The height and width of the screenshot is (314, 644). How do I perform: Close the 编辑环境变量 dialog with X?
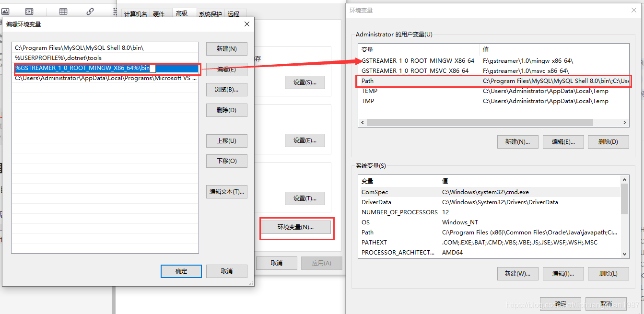(x=247, y=24)
